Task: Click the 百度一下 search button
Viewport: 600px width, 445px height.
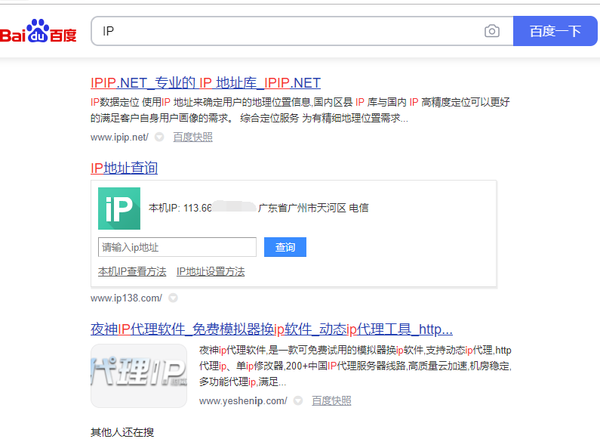Action: point(555,31)
